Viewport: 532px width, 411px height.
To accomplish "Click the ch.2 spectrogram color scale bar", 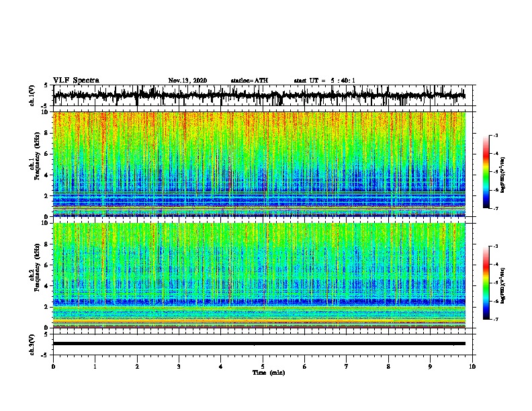I will tap(486, 283).
